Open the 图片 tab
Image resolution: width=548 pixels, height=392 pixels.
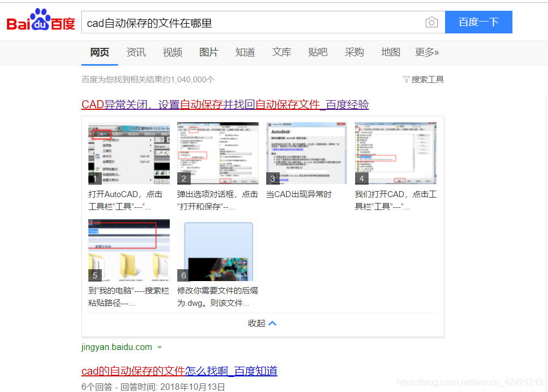(x=209, y=52)
